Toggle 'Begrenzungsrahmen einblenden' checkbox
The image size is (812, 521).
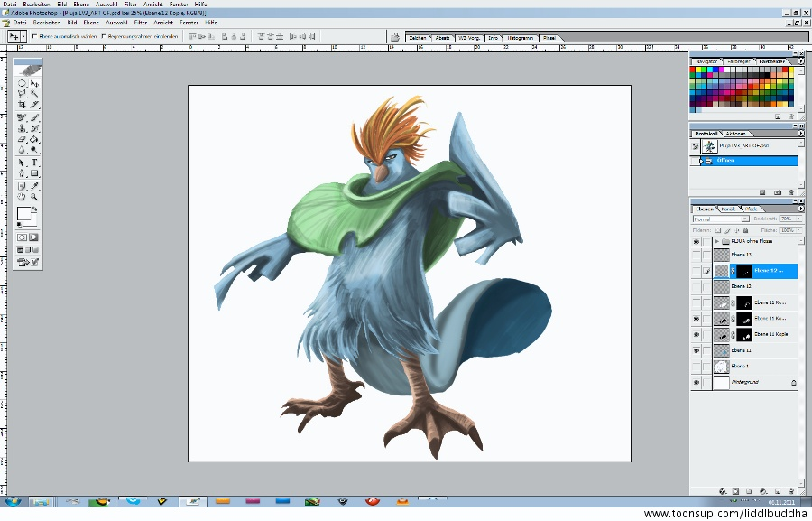point(104,36)
